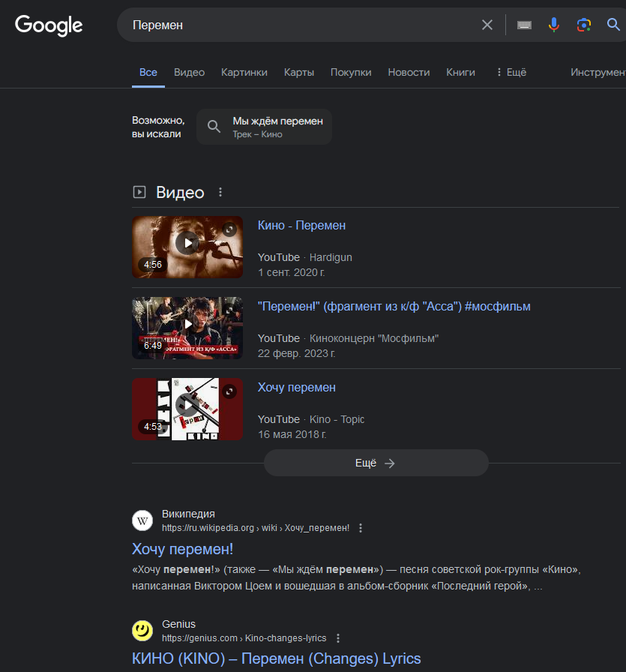Expand the Ещё tabs dropdown
Viewport: 626px width, 672px height.
511,73
